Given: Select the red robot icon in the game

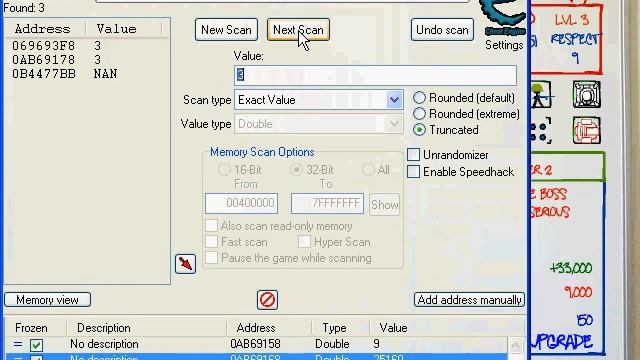Looking at the screenshot, I should coord(587,130).
